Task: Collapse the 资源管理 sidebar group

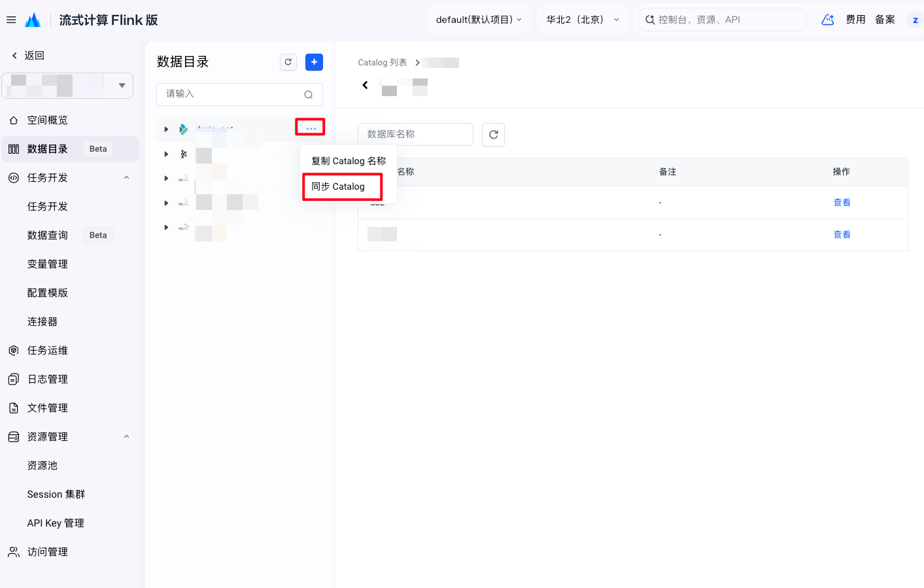Action: click(126, 437)
